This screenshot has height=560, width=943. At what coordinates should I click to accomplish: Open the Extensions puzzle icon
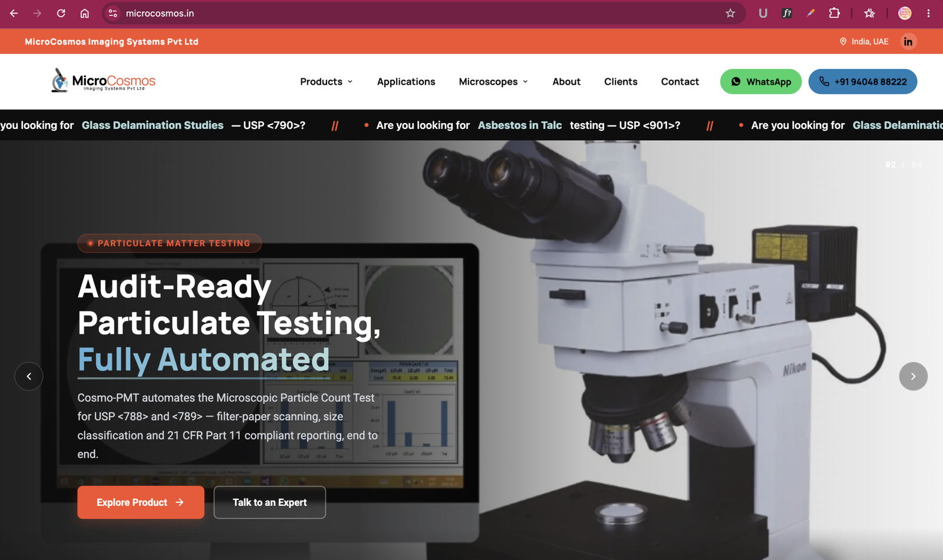835,13
